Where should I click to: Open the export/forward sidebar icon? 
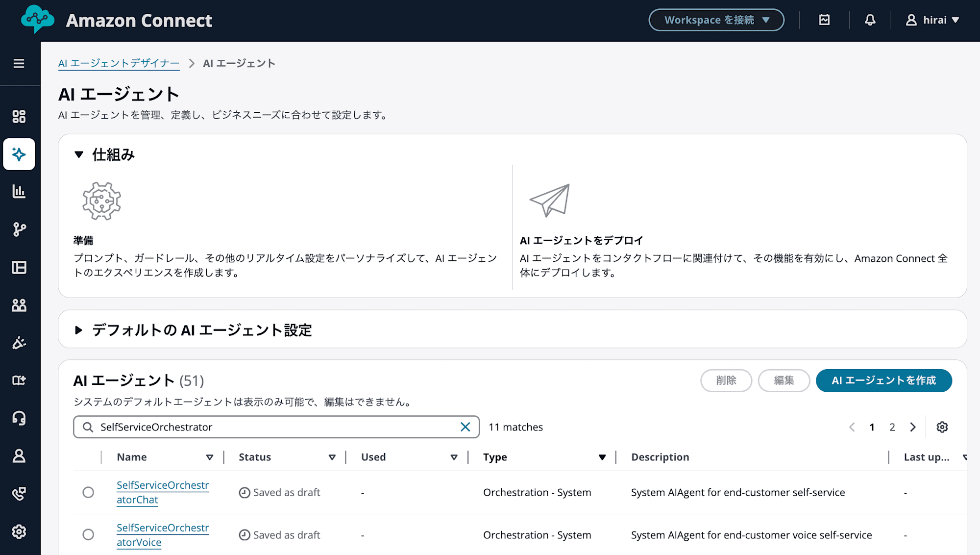pos(19,380)
